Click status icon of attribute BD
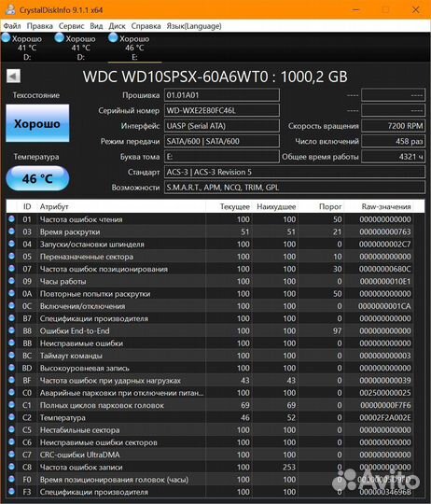 point(11,368)
